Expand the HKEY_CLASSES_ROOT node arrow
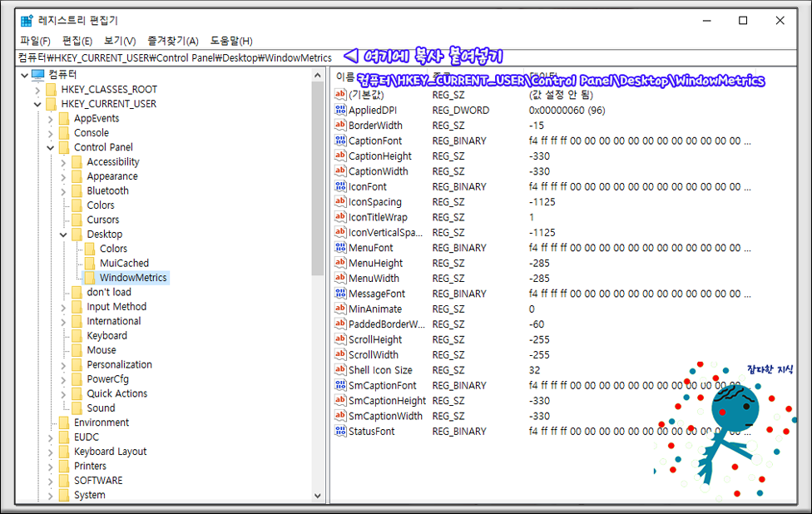 (37, 90)
